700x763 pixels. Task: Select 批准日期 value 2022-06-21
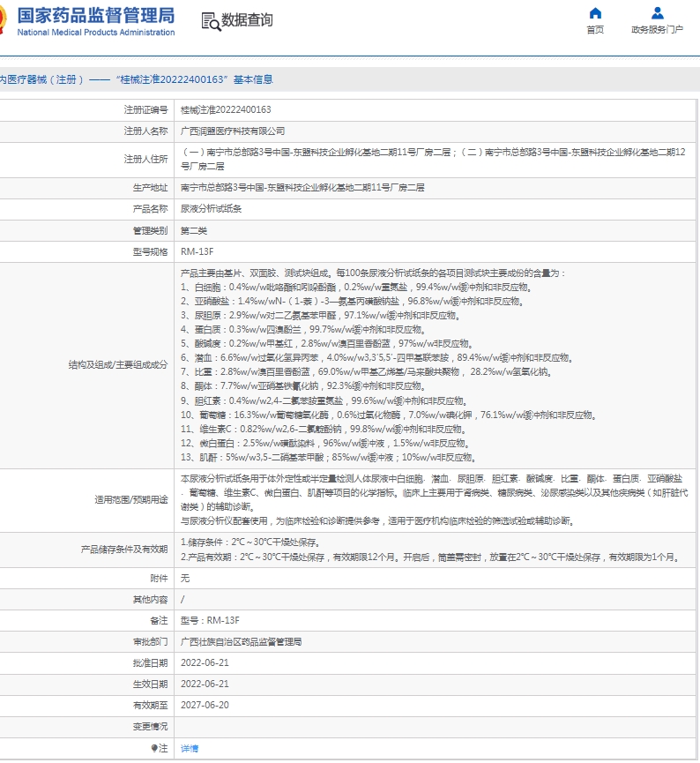coord(205,662)
